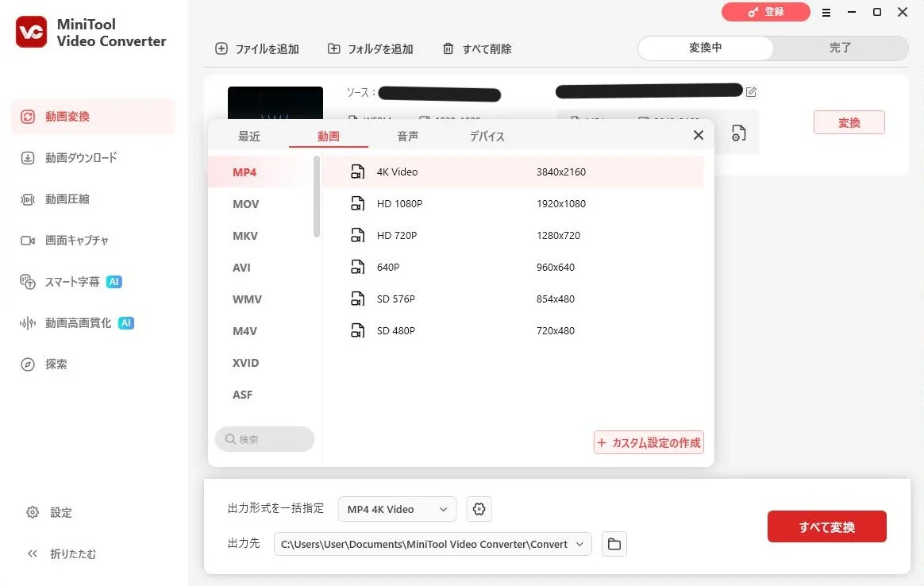The height and width of the screenshot is (586, 924).
Task: Click the file icon beside SD 480P
Action: [x=357, y=331]
